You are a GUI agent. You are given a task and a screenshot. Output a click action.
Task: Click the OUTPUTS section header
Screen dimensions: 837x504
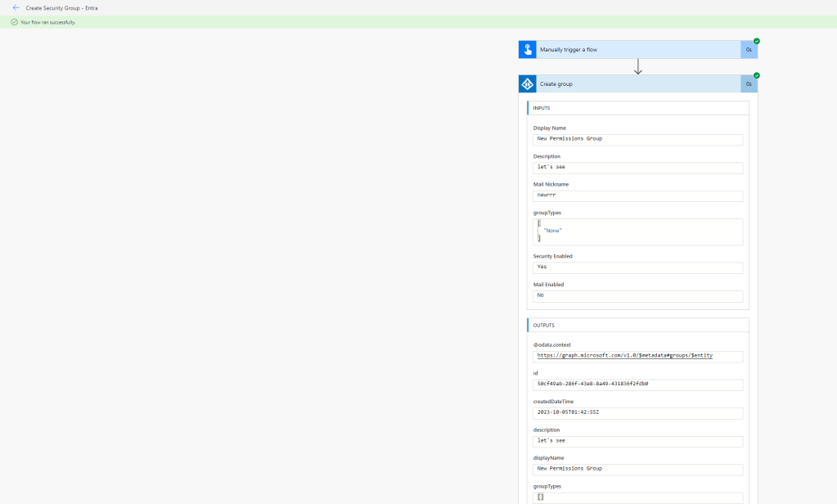pos(545,325)
